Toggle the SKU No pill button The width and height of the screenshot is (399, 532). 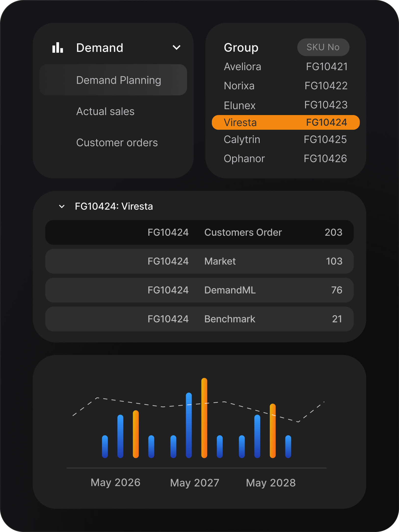(323, 47)
